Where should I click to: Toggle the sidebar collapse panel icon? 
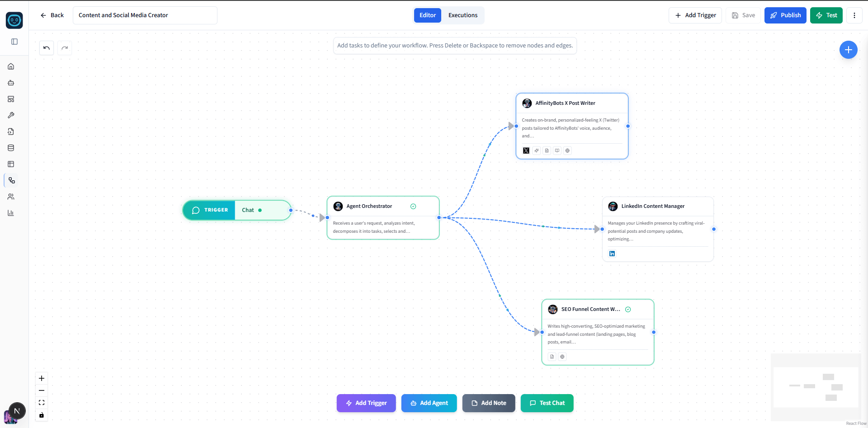[x=14, y=42]
